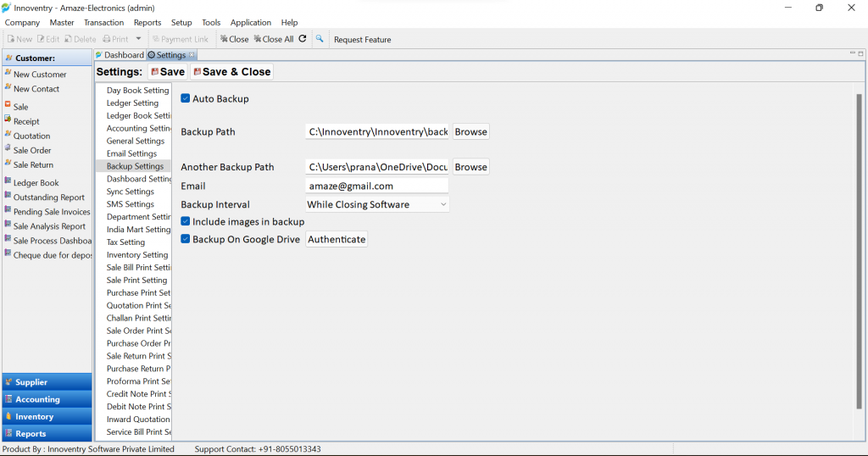Toggle Include images in backup checkbox
Screen dimensions: 868x456
[x=186, y=221]
